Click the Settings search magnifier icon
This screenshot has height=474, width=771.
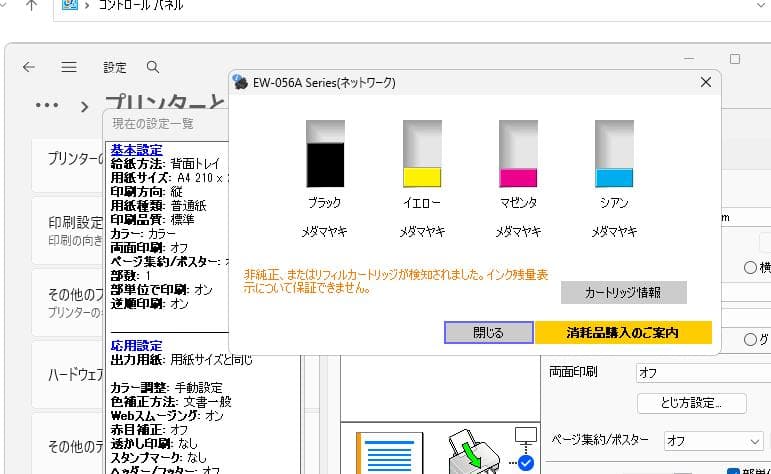click(x=153, y=67)
